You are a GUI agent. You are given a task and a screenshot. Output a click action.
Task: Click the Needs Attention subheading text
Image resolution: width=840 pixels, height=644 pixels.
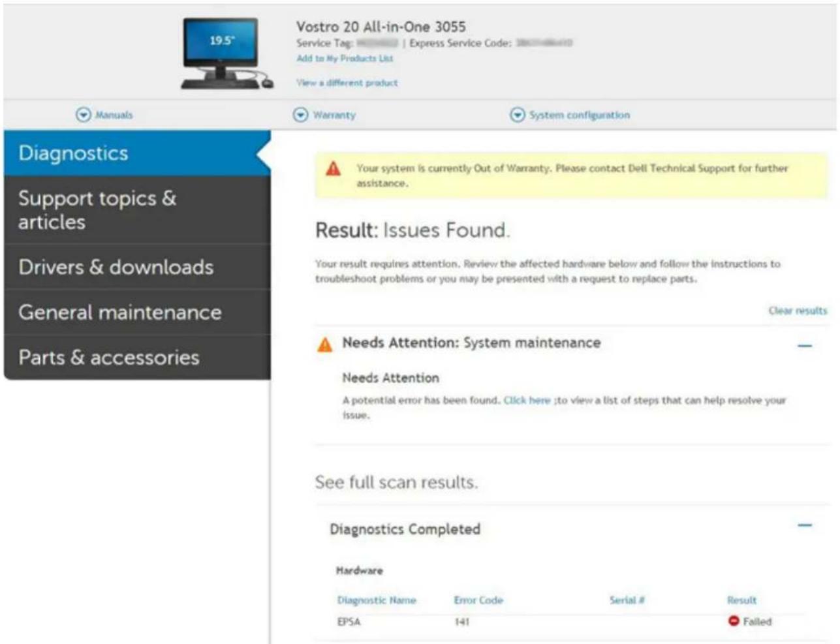coord(391,378)
